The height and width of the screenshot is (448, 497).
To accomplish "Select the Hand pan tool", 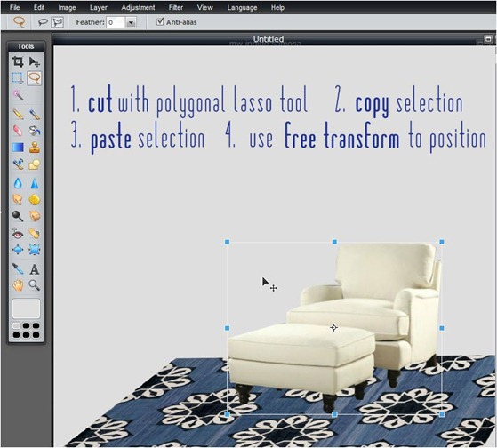I will pyautogui.click(x=18, y=285).
